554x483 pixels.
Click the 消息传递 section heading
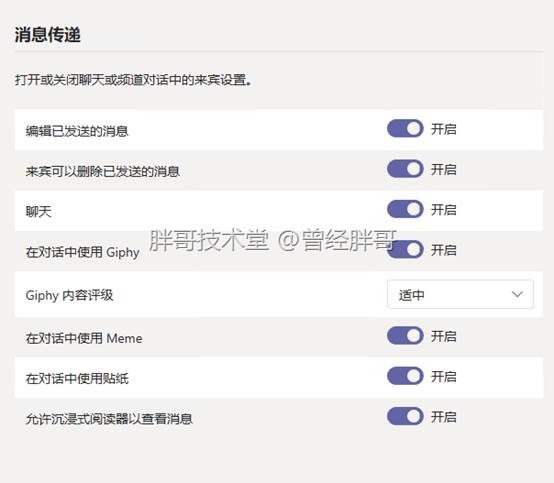point(48,35)
